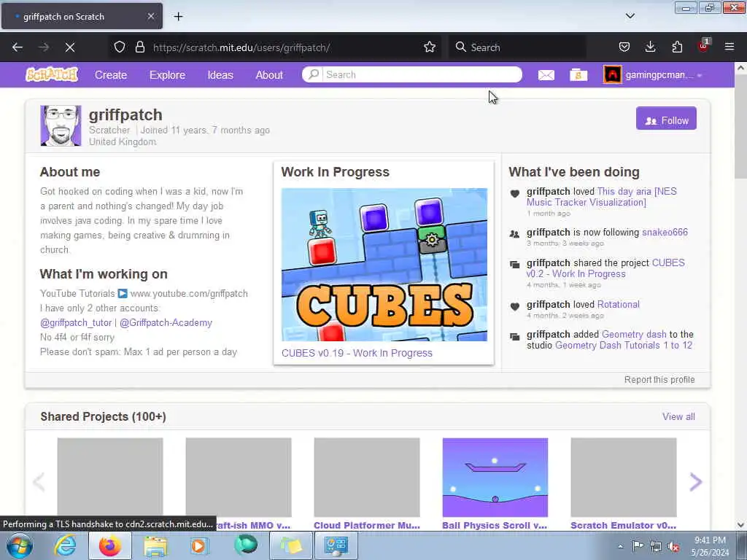Click the scrollbar down arrow
The image size is (747, 560).
point(740,525)
